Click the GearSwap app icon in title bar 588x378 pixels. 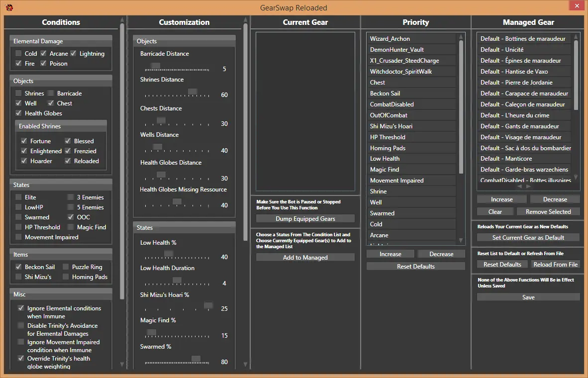coord(9,7)
